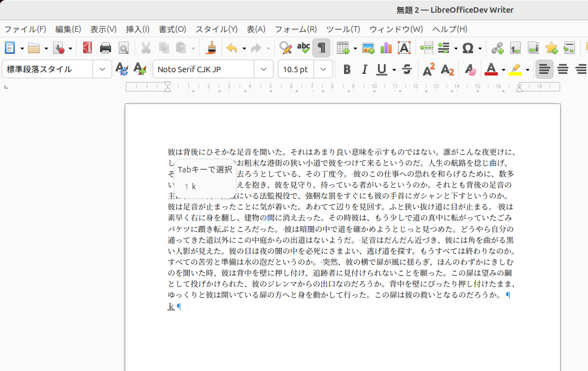The image size is (588, 371).
Task: Open a file with the folder icon
Action: tap(34, 48)
